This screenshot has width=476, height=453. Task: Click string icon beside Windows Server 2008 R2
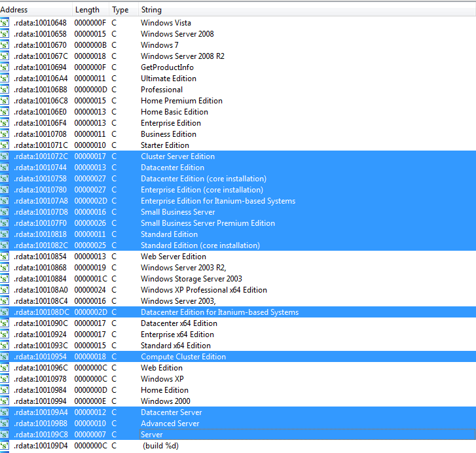click(x=5, y=56)
